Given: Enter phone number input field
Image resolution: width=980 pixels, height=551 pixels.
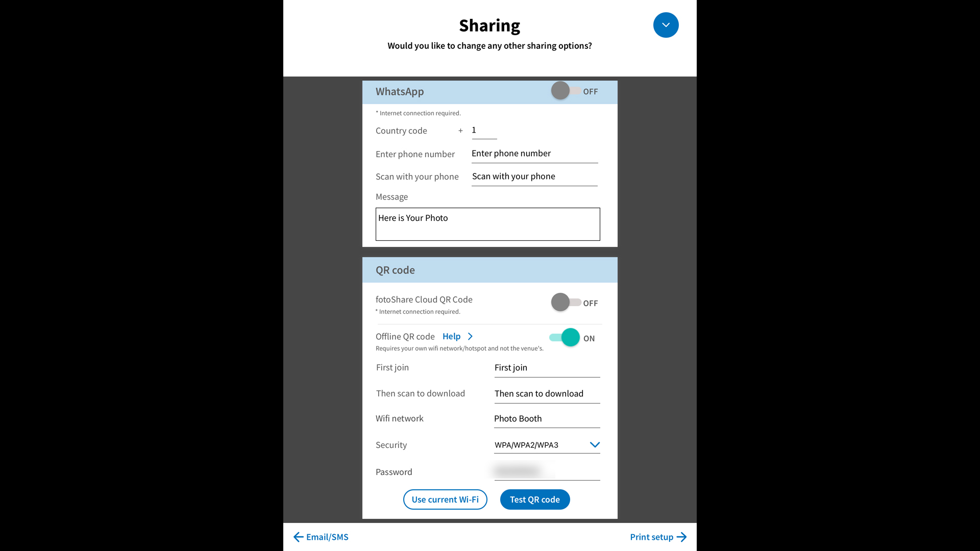Looking at the screenshot, I should (x=534, y=154).
